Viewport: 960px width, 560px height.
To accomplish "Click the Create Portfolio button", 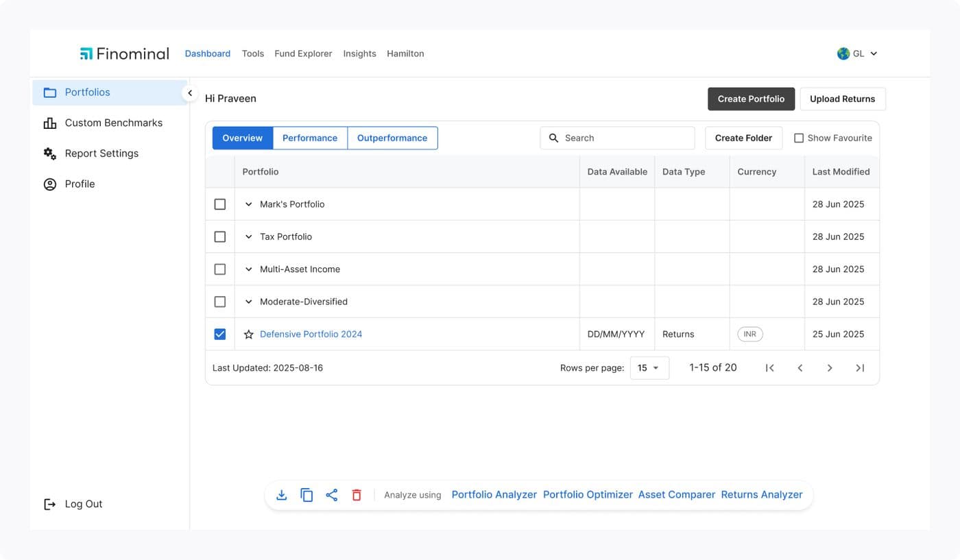I will tap(751, 99).
